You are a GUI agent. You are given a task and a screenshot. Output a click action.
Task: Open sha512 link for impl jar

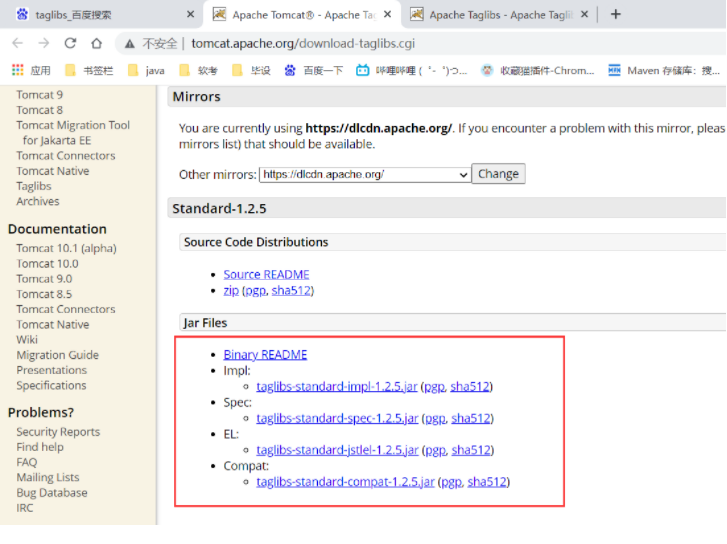pos(470,386)
